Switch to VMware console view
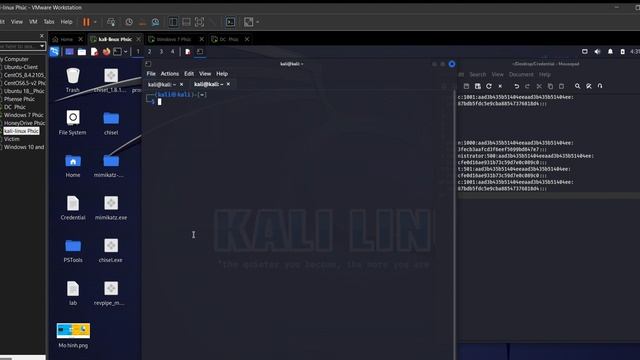This screenshot has height=360, width=640. point(230,22)
